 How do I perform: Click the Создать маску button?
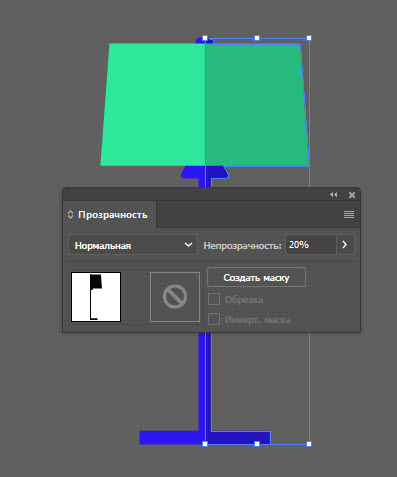pyautogui.click(x=256, y=277)
